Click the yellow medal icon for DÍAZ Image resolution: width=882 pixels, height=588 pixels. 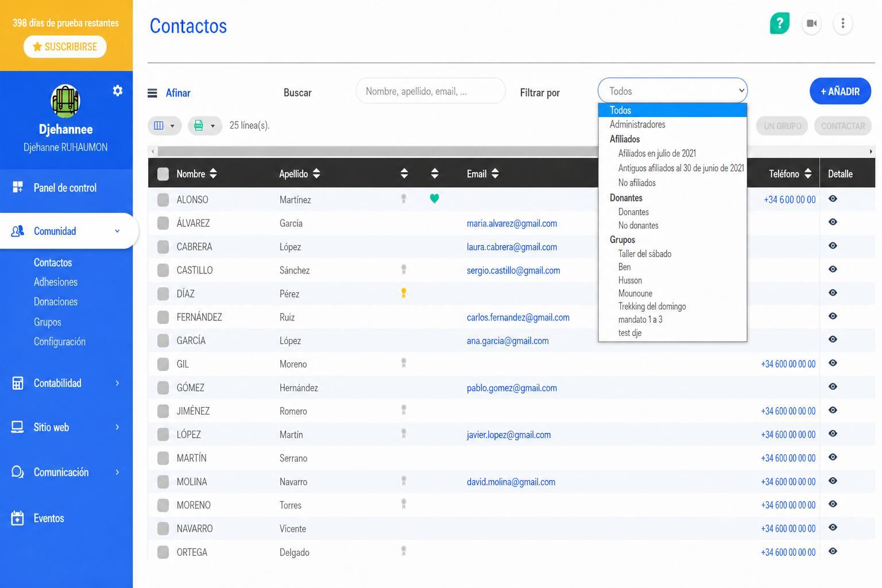pos(404,293)
